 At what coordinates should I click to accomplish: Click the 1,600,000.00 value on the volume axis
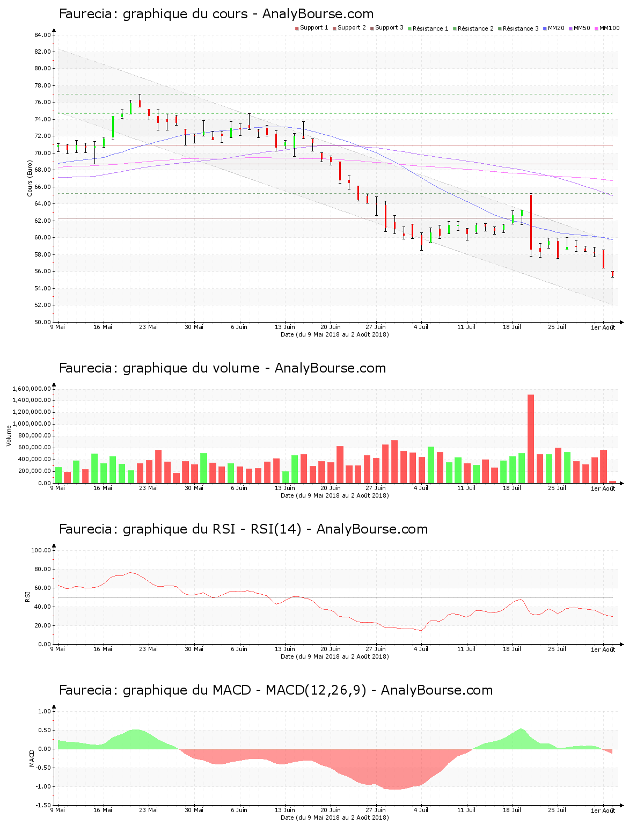pyautogui.click(x=31, y=389)
